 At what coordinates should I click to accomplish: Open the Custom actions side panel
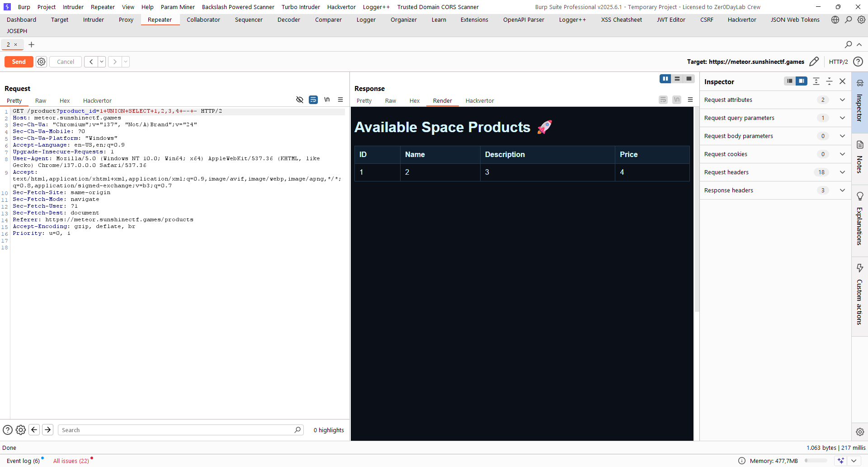pyautogui.click(x=860, y=295)
